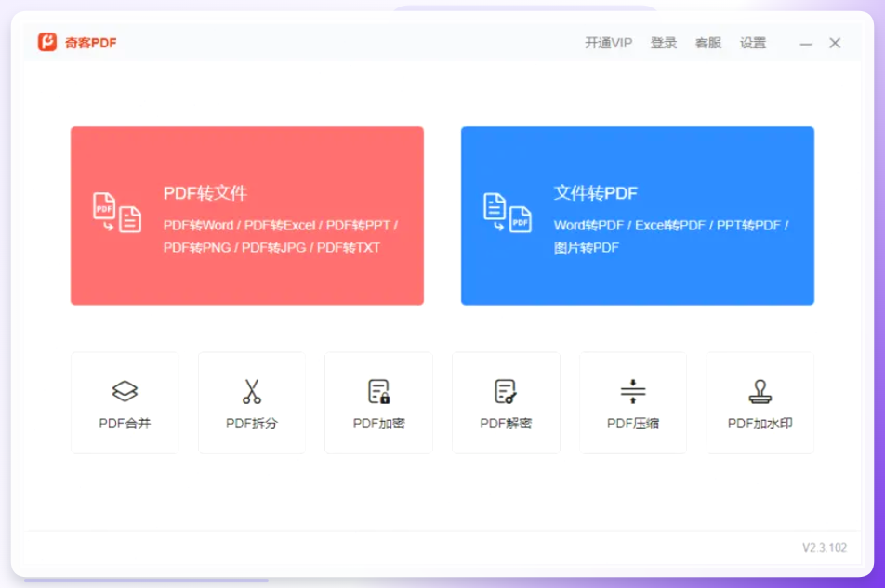Click the version number V2.3.102
The image size is (885, 588).
[825, 547]
